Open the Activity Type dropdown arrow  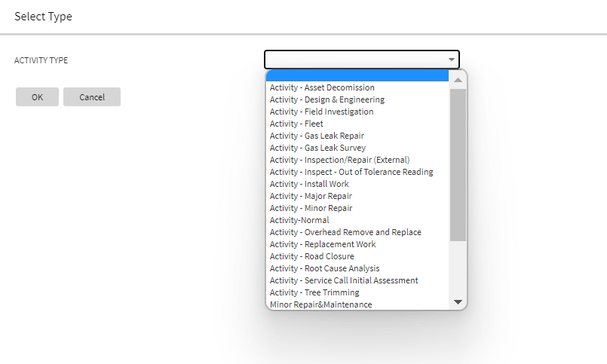coord(452,60)
